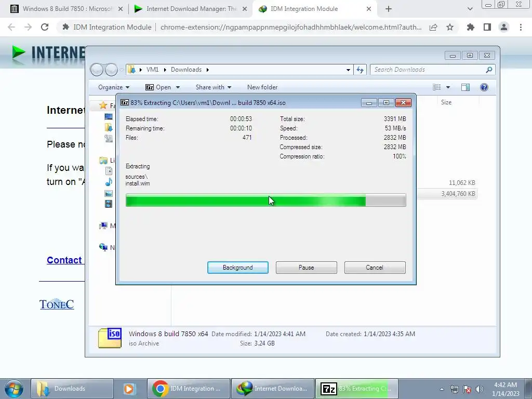Expand arrow after Downloads in breadcrumb
Image resolution: width=532 pixels, height=399 pixels.
pos(208,70)
